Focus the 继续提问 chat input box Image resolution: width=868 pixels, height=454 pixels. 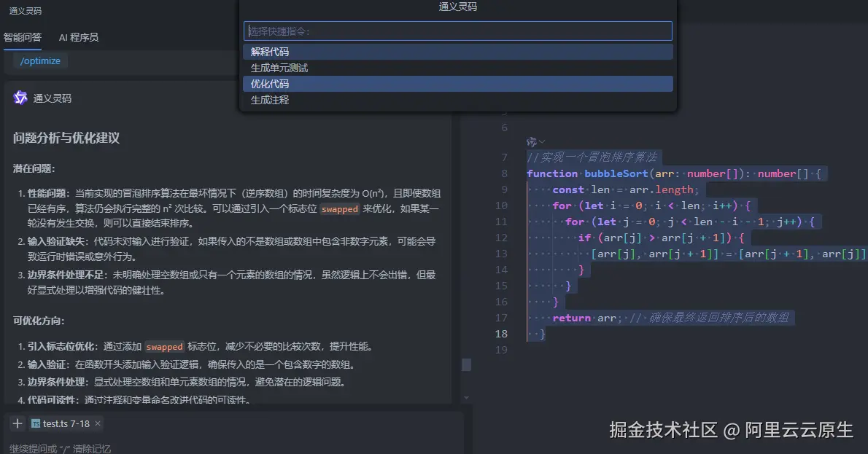(x=233, y=448)
